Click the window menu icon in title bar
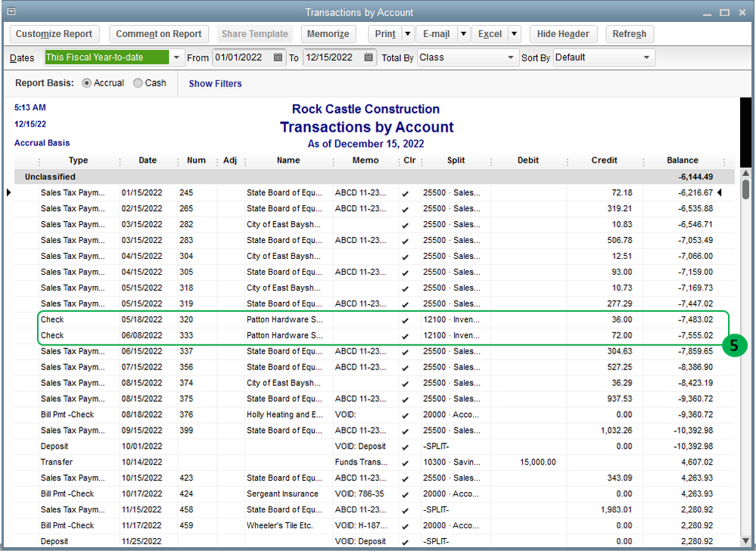The image size is (756, 551). pos(10,12)
